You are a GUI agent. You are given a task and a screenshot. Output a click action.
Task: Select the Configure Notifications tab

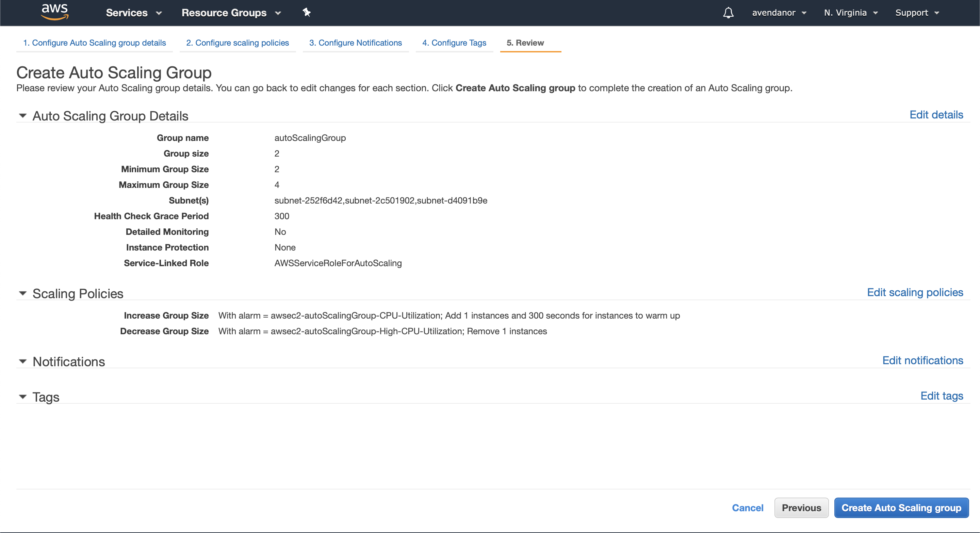point(356,43)
